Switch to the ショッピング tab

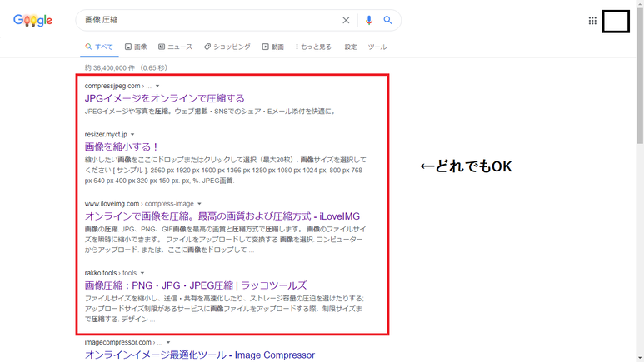(x=227, y=47)
